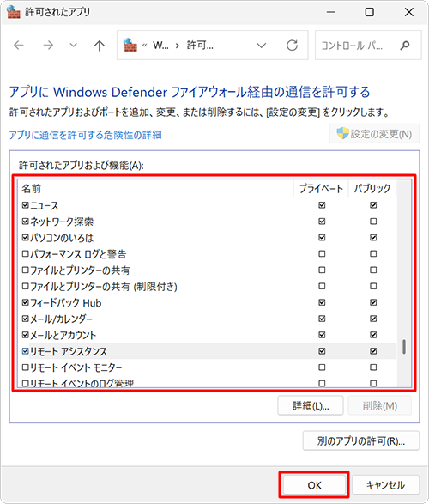The height and width of the screenshot is (504, 429).
Task: Uncheck the リモート アシスタンス checkbox
Action: (x=26, y=351)
